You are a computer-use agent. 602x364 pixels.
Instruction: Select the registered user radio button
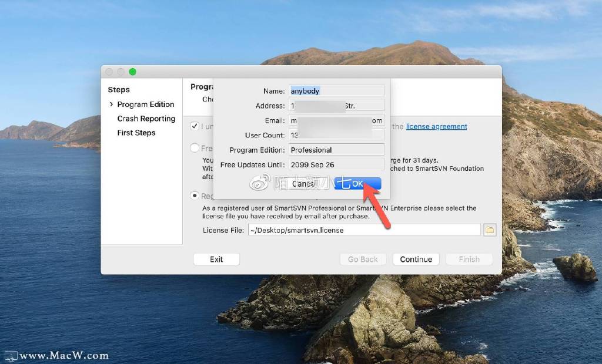[x=195, y=196]
